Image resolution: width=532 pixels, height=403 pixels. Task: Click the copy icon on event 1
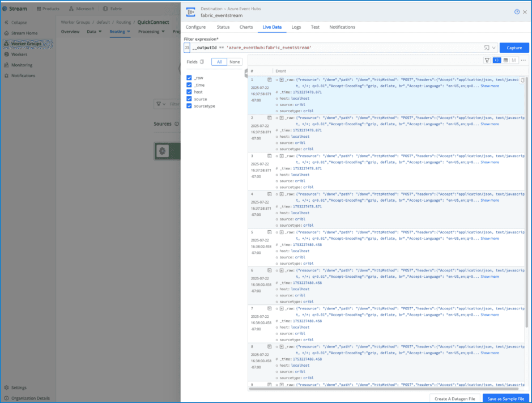coord(522,80)
